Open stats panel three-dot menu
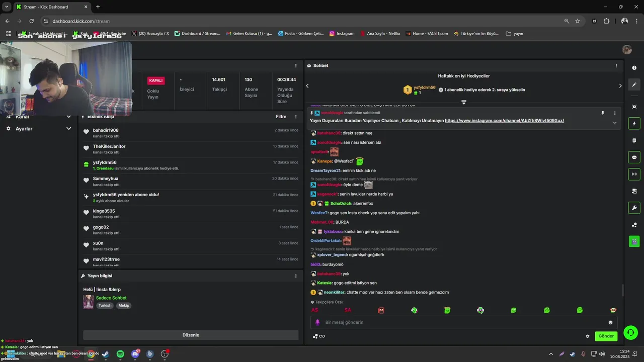Image resolution: width=644 pixels, height=362 pixels. point(296,66)
